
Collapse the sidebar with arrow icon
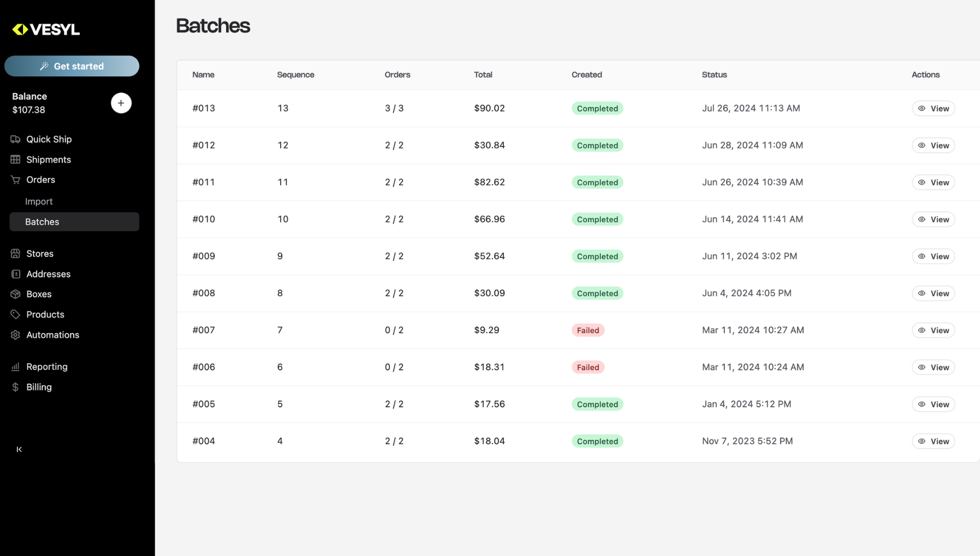coord(19,449)
